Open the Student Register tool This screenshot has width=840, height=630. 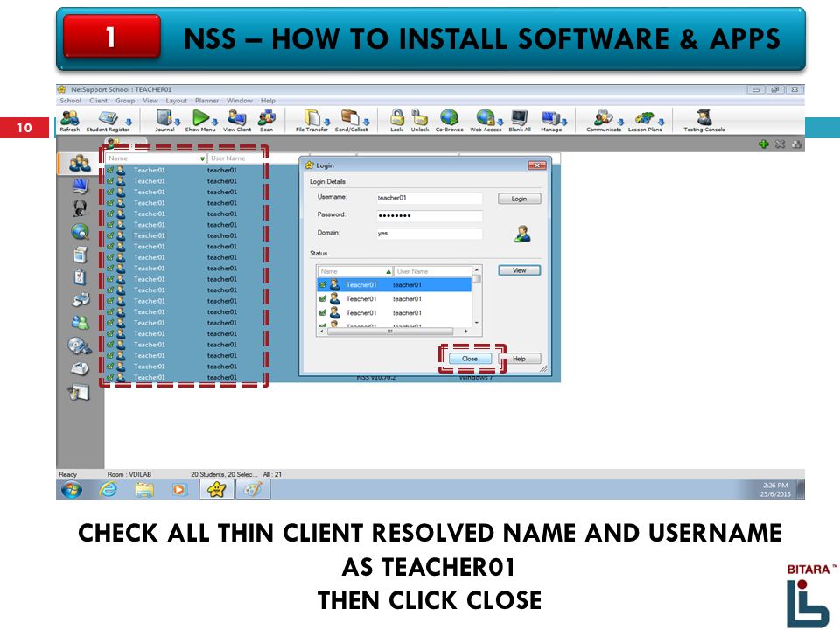(x=108, y=121)
